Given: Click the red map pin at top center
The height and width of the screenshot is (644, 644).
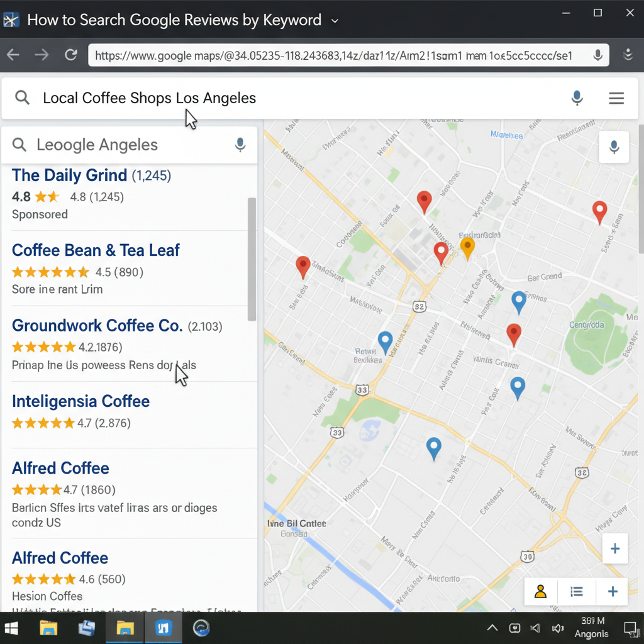Looking at the screenshot, I should 425,202.
